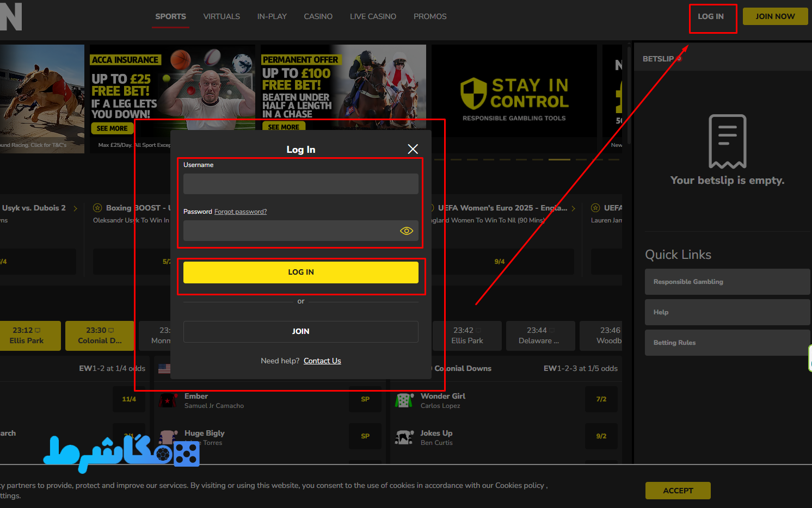The image size is (812, 508).
Task: Open the Responsible Gambling quick link
Action: [x=728, y=282]
